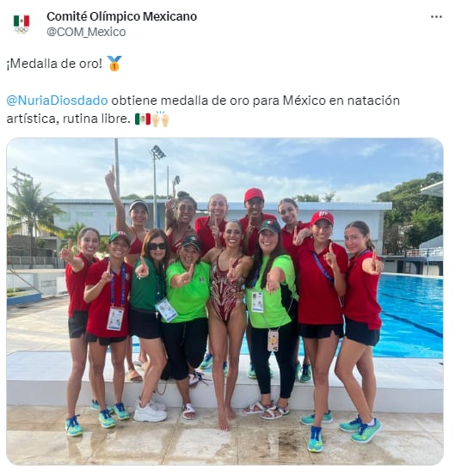Open the @NuriaDiosdado mention
The height and width of the screenshot is (476, 455).
pos(57,101)
